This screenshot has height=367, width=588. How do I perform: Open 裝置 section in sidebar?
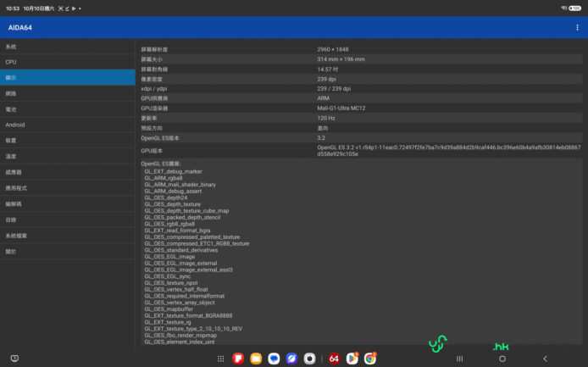pyautogui.click(x=68, y=141)
